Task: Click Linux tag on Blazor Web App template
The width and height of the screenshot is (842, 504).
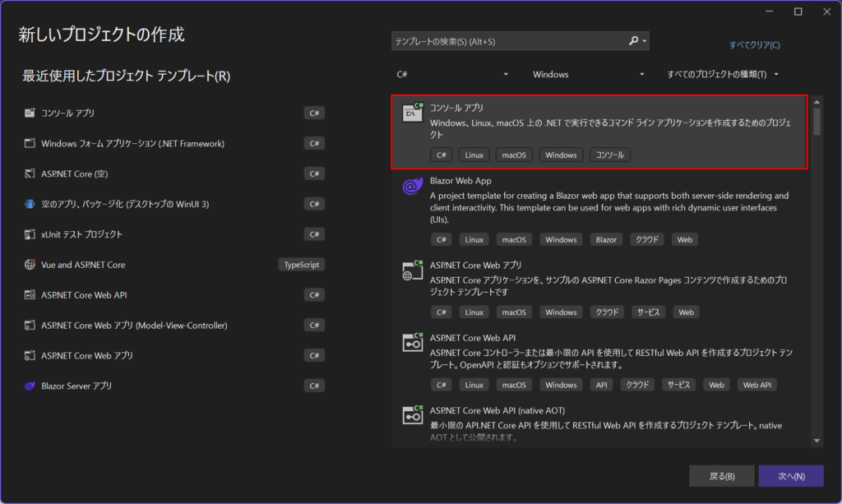Action: [x=474, y=240]
